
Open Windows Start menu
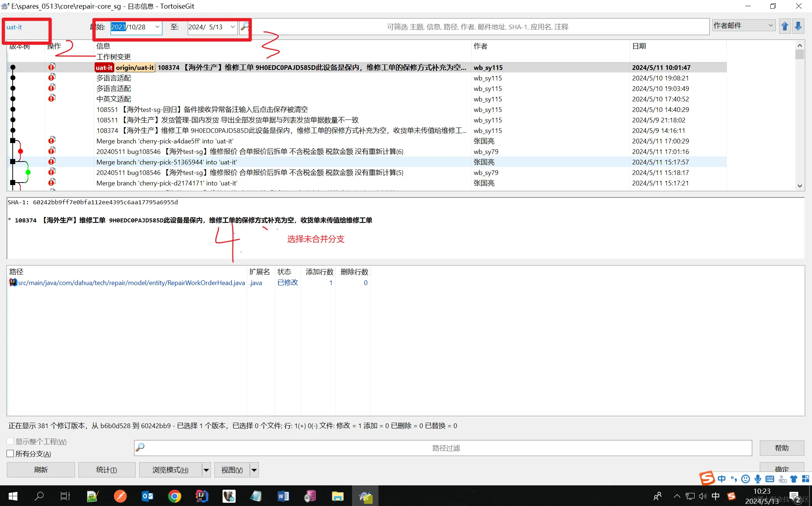13,496
